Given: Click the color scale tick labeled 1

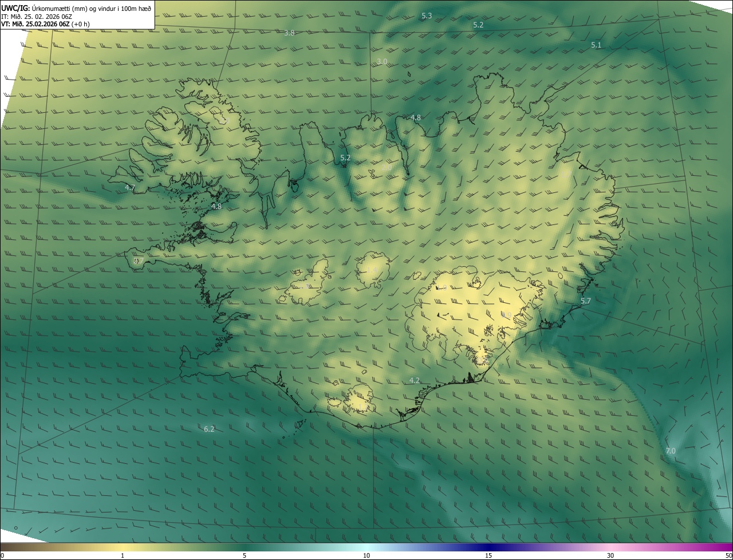Looking at the screenshot, I should (x=123, y=555).
